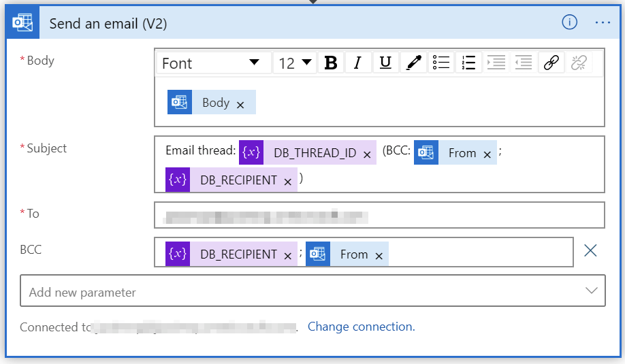Click into the To input field
This screenshot has height=364, width=625.
[379, 215]
